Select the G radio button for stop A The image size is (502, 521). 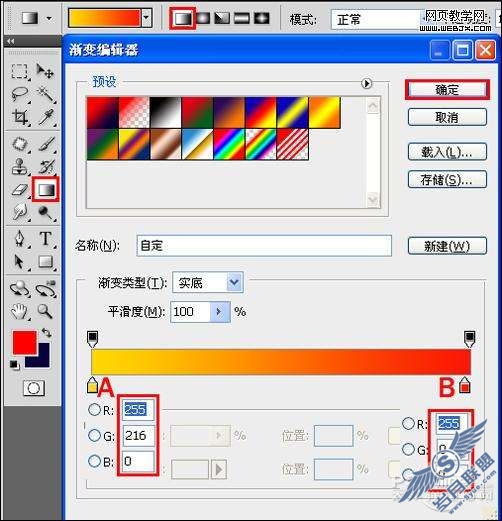click(x=94, y=435)
